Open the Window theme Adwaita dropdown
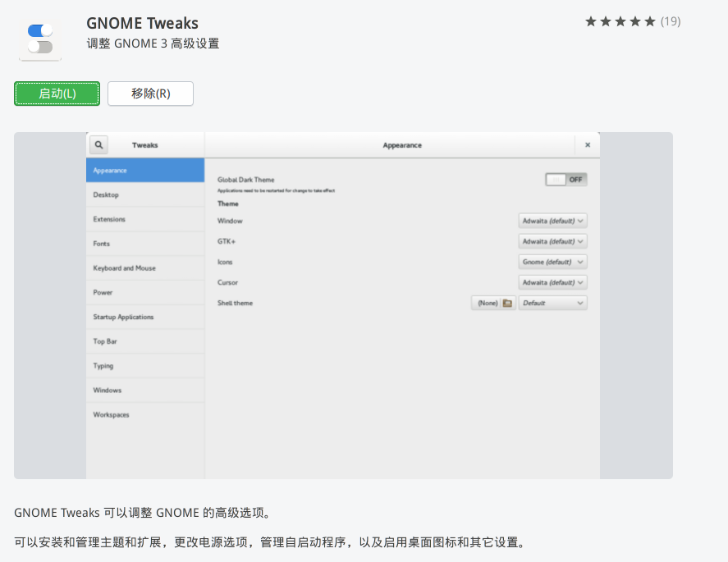Image resolution: width=728 pixels, height=562 pixels. coord(552,221)
